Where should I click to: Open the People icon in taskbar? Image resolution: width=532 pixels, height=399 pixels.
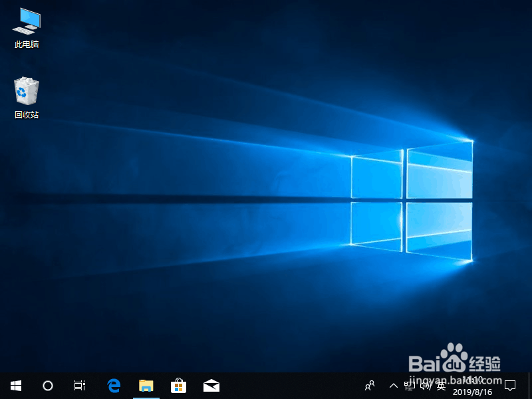(370, 386)
